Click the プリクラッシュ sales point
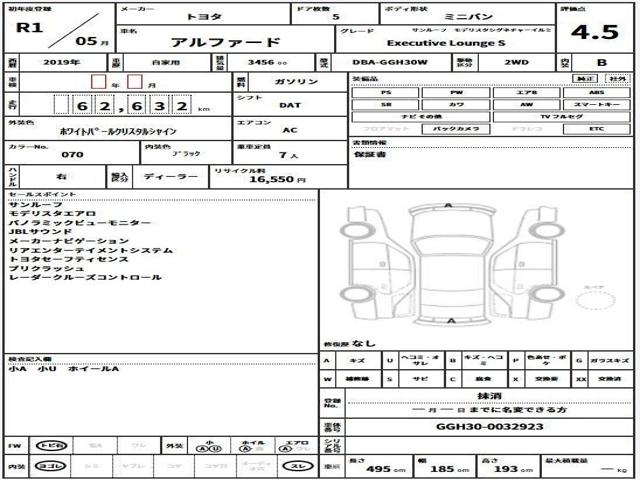Screen dimensions: 640x480 pos(46,269)
